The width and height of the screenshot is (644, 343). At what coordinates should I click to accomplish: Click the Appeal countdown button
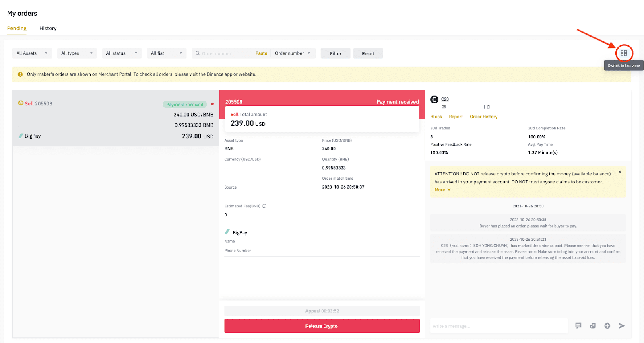tap(322, 311)
